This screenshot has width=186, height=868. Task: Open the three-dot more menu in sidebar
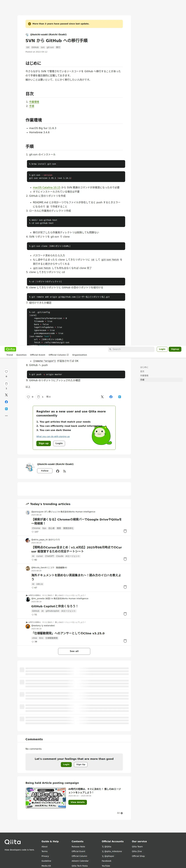pyautogui.click(x=6, y=416)
